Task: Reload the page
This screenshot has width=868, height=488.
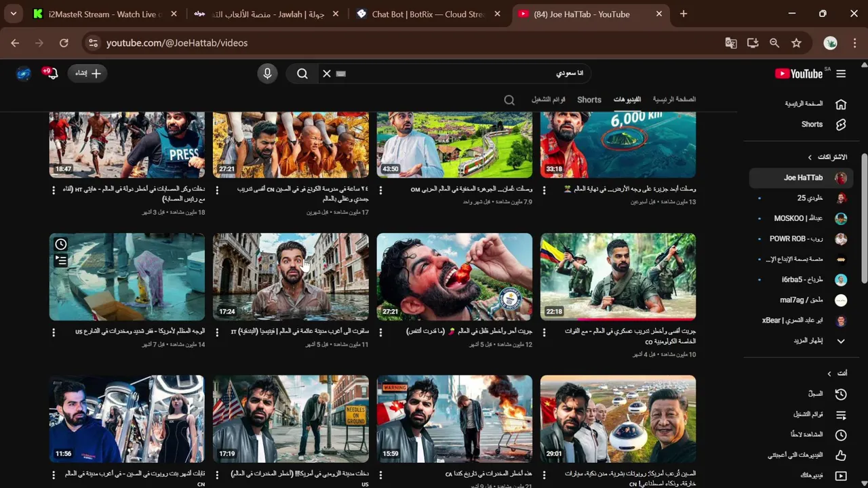Action: pos(64,43)
